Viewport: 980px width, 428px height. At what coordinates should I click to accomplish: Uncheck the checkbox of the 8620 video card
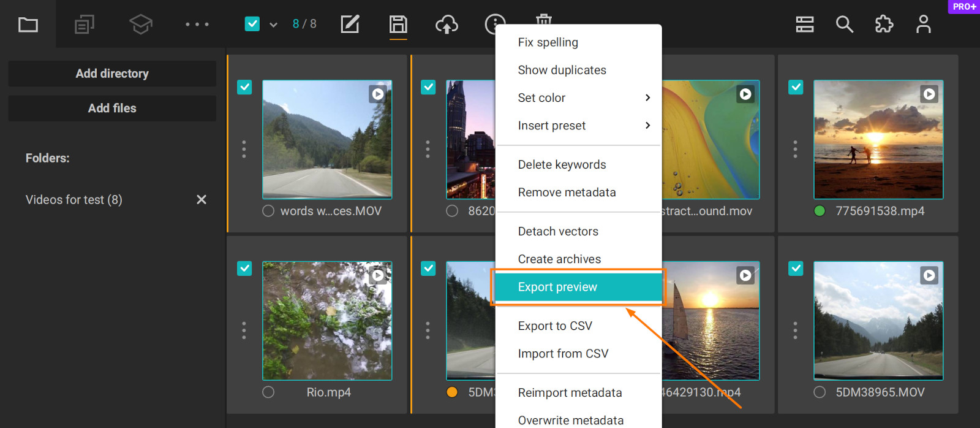428,87
